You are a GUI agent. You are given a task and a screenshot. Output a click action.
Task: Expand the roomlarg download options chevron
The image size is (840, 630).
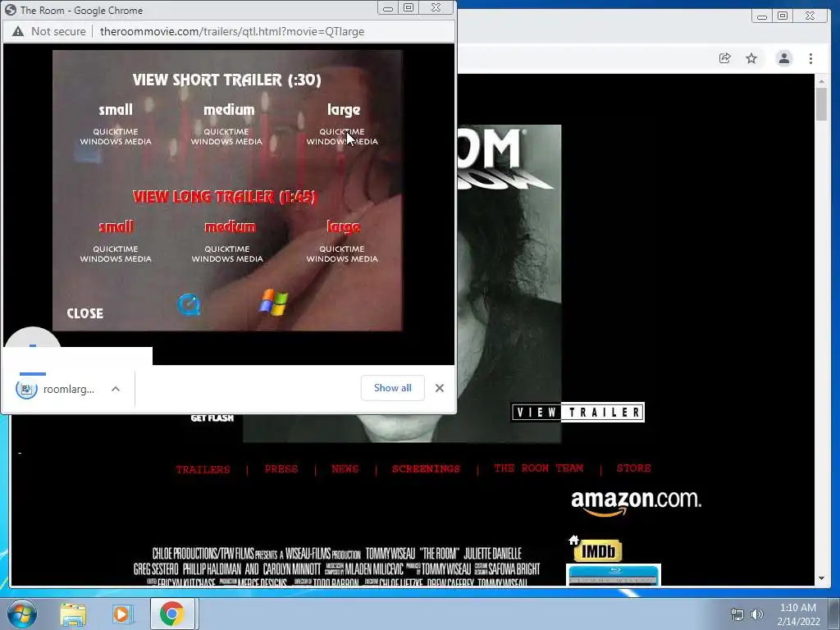coord(116,389)
